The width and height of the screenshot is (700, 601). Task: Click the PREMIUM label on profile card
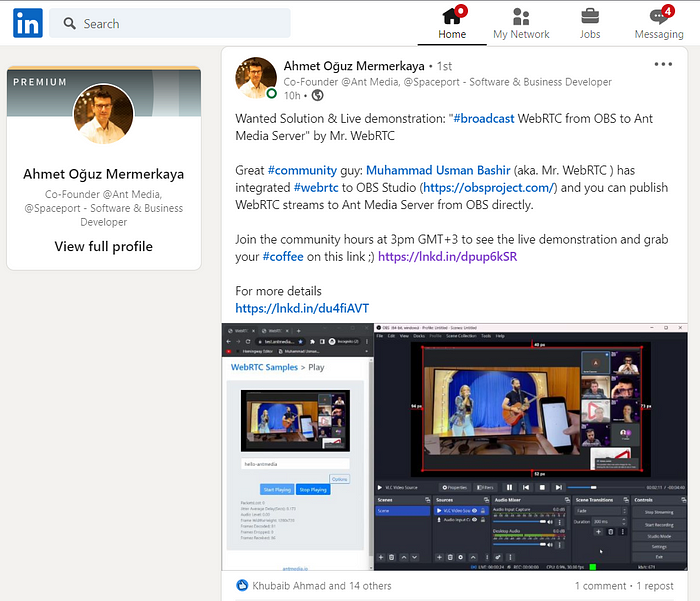point(40,82)
